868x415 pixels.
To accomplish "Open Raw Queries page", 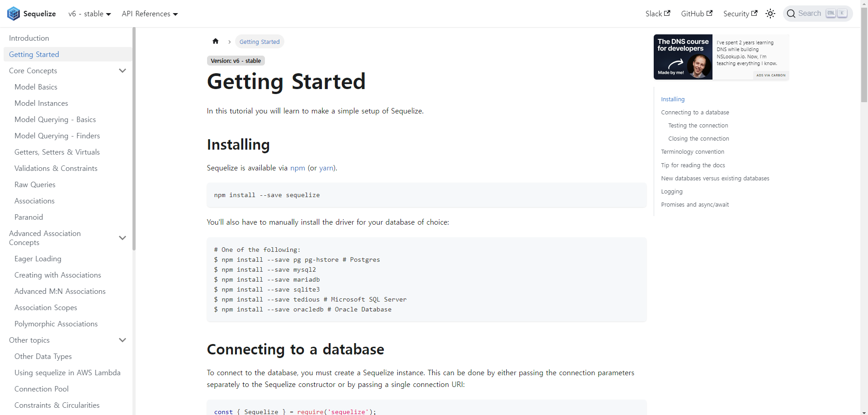I will click(35, 184).
